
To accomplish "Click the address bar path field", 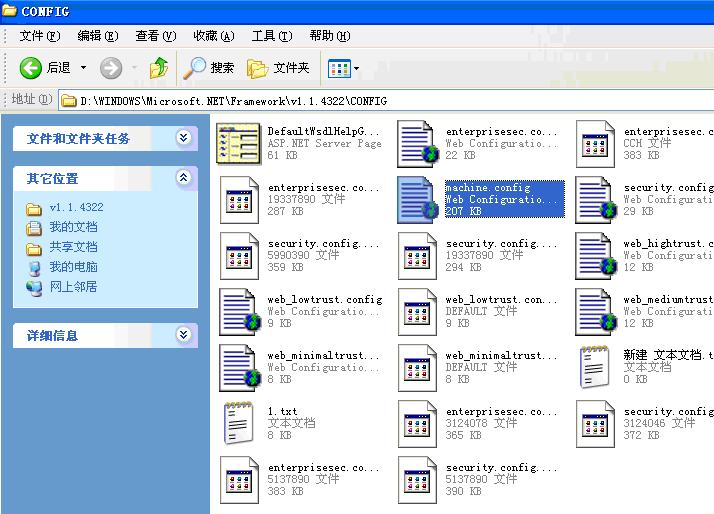I will [387, 101].
